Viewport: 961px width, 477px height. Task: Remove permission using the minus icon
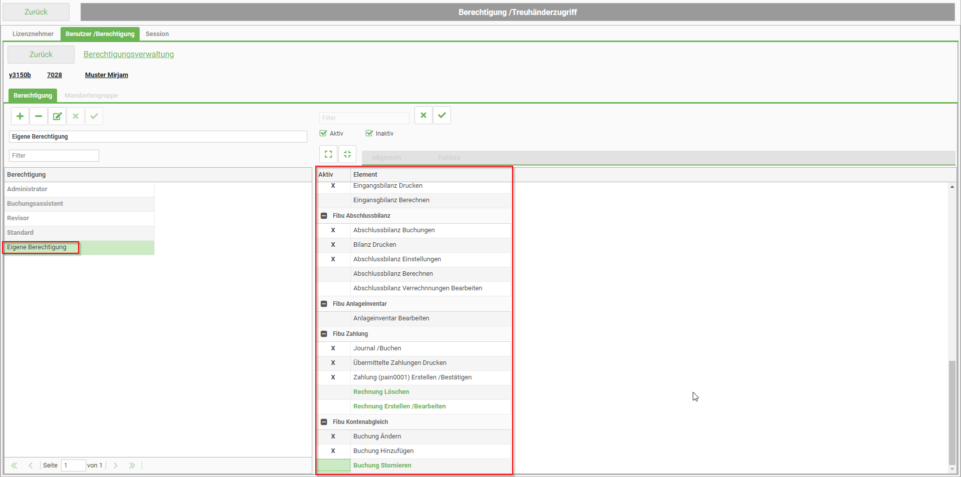(38, 116)
